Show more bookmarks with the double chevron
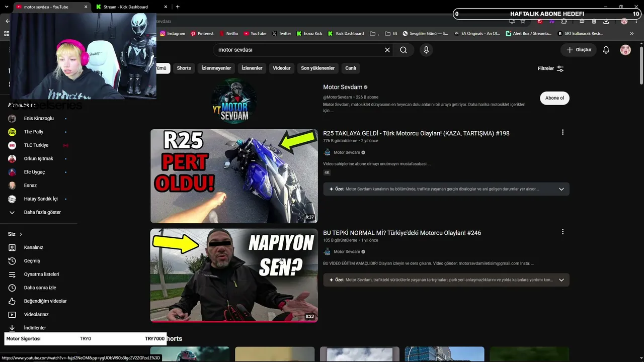Image resolution: width=644 pixels, height=362 pixels. [x=632, y=34]
